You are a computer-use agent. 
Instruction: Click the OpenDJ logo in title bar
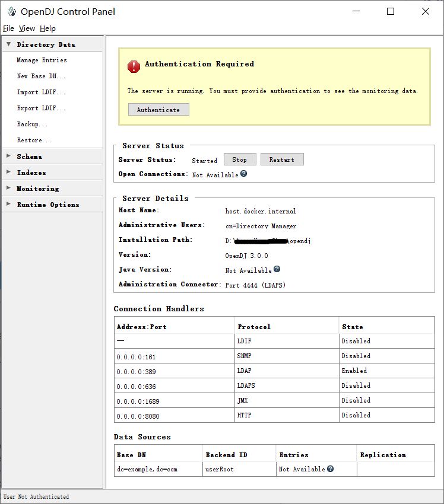tap(12, 12)
